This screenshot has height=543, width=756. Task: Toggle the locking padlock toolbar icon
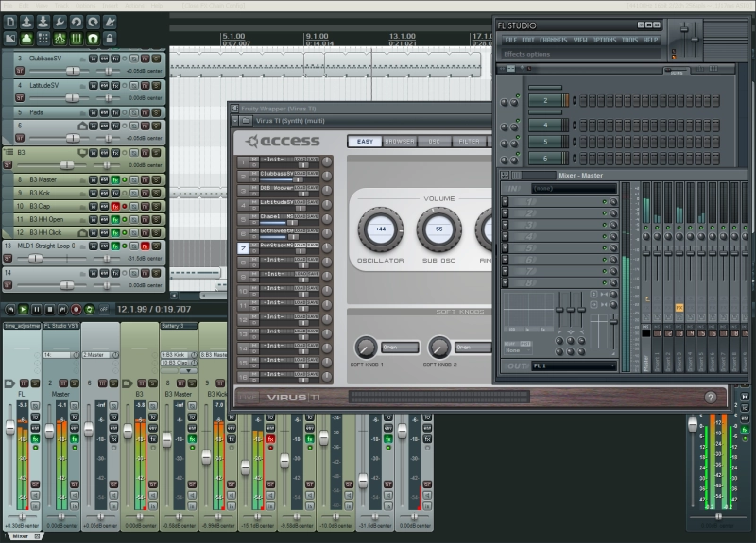tap(110, 39)
